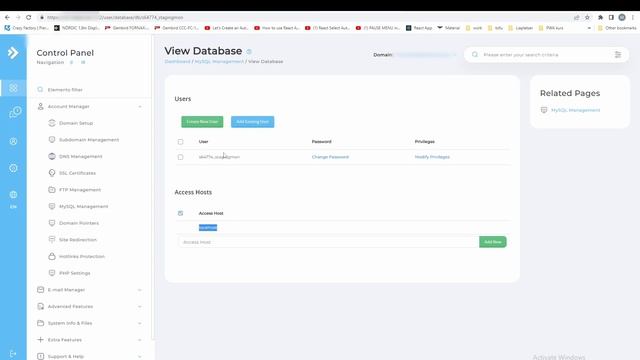Click the Create New User button
640x360 pixels.
coord(202,122)
